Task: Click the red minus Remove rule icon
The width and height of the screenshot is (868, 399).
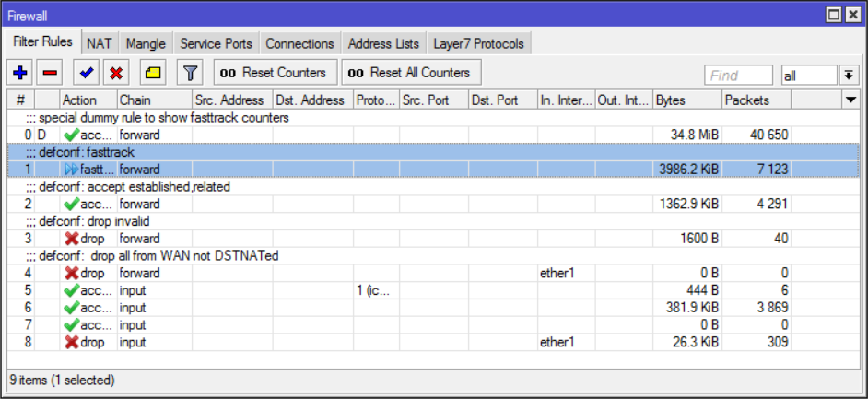Action: pos(50,73)
